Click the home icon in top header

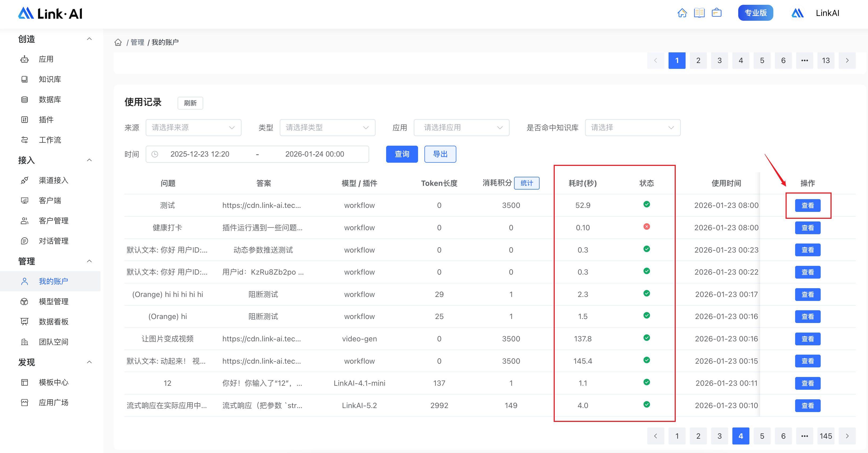(682, 13)
